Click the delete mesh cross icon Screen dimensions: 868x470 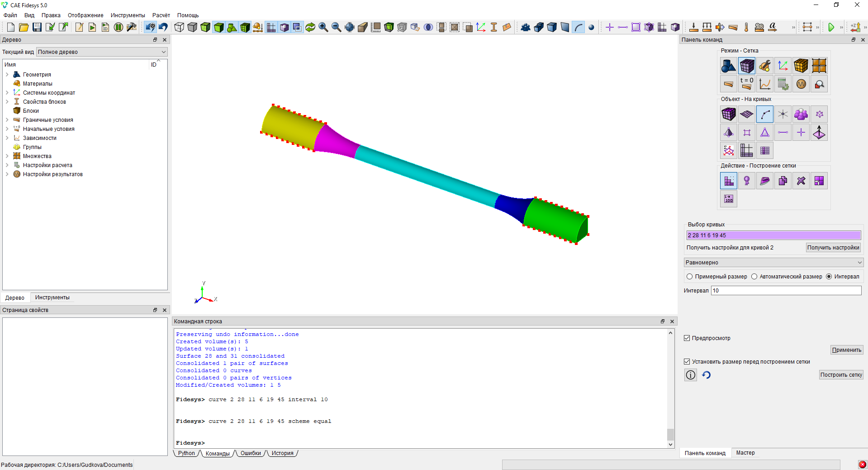tap(801, 181)
